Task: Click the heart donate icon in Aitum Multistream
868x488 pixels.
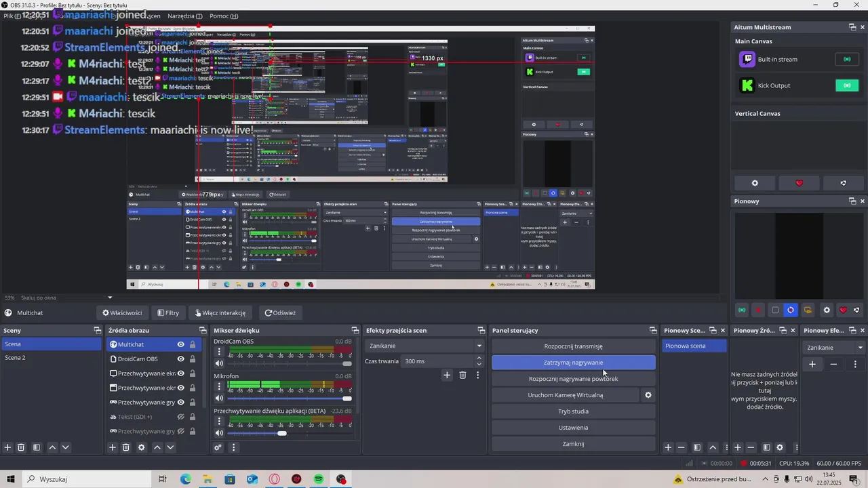Action: pos(799,183)
